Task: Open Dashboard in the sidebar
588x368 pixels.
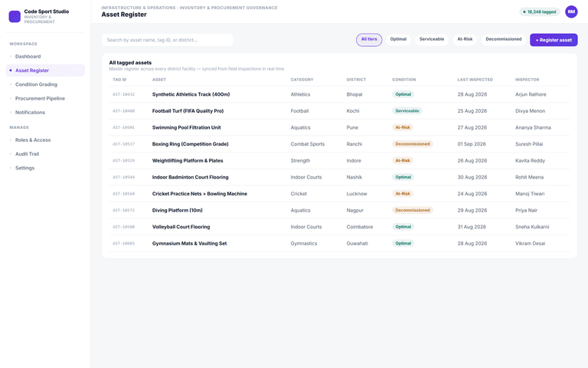Action: coord(45,56)
